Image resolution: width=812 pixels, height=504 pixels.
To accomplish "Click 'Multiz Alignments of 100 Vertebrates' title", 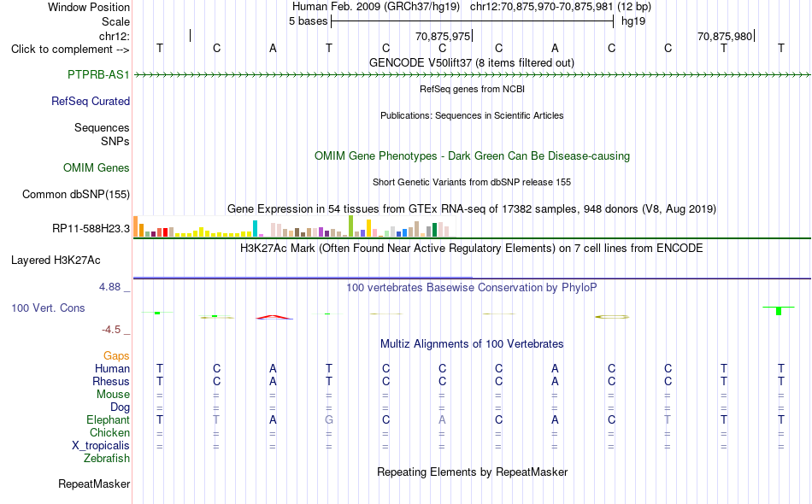I will [472, 344].
